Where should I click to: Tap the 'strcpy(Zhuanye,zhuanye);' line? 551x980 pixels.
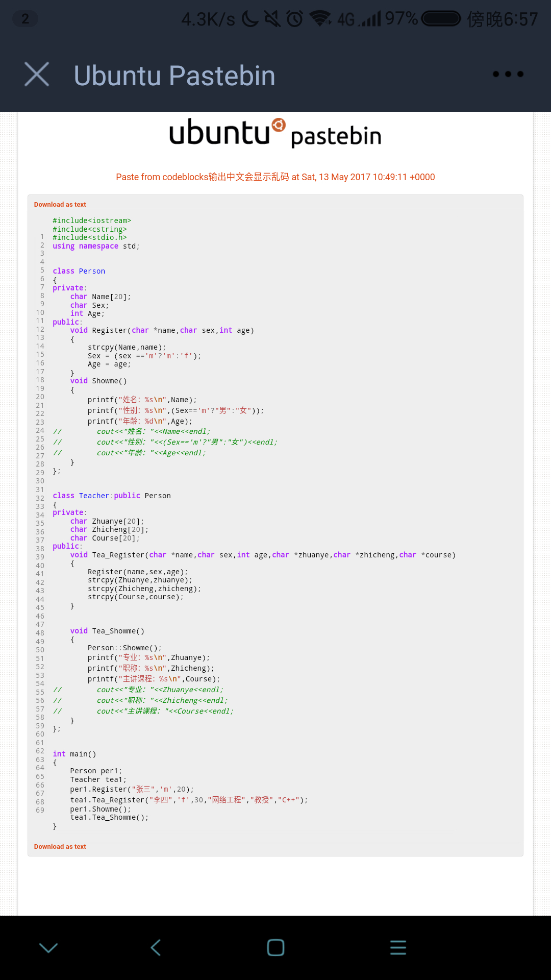click(140, 580)
